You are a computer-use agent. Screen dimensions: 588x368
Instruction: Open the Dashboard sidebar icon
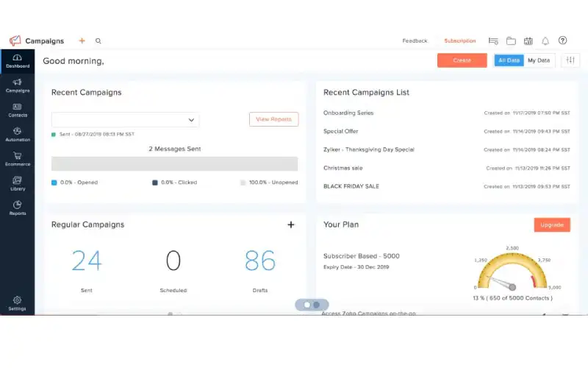pos(17,60)
